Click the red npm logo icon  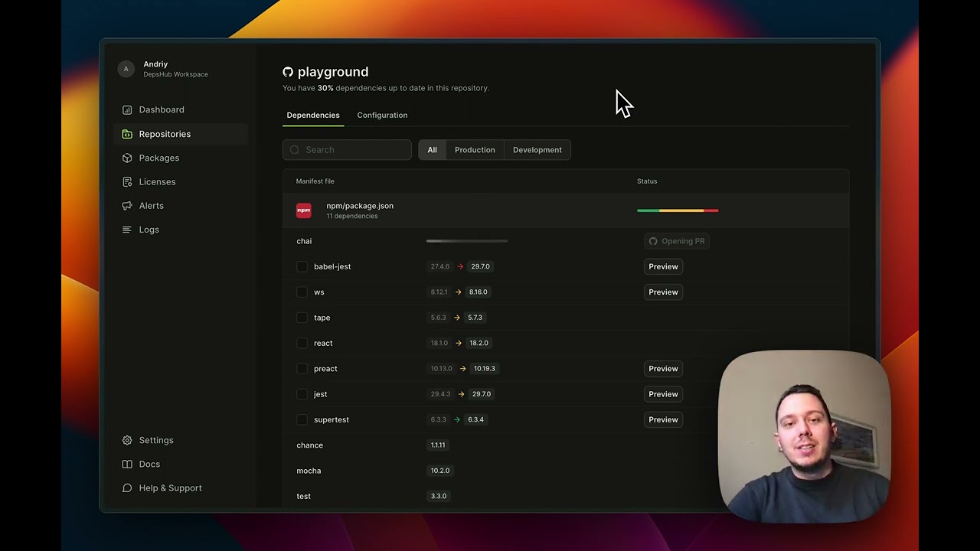[304, 210]
